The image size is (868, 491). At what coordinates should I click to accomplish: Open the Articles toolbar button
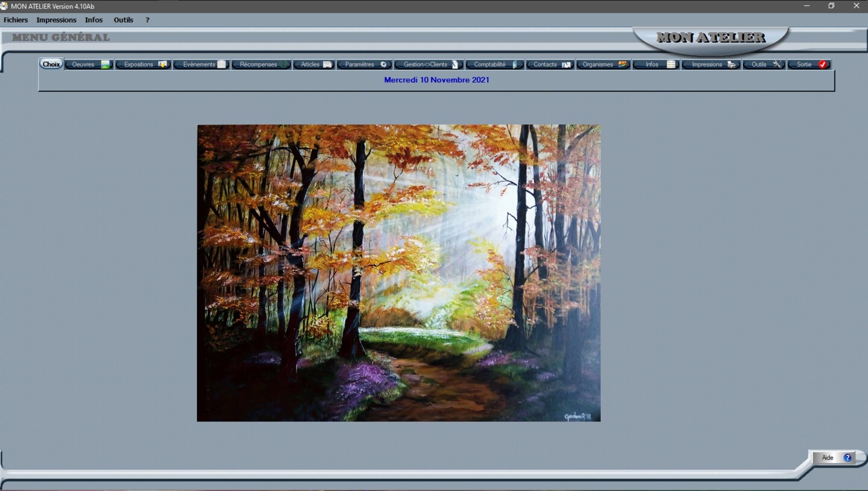click(x=313, y=65)
